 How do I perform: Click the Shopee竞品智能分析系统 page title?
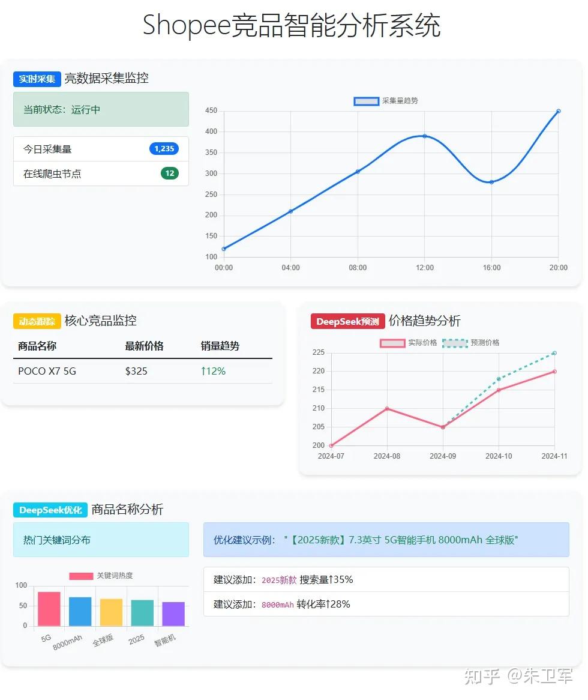click(292, 25)
